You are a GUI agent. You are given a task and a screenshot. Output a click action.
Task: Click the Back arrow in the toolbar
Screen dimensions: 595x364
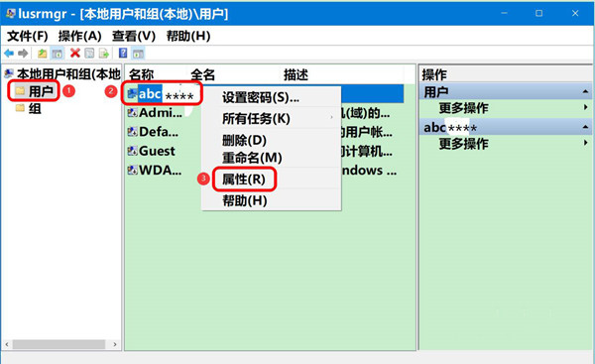pos(9,54)
